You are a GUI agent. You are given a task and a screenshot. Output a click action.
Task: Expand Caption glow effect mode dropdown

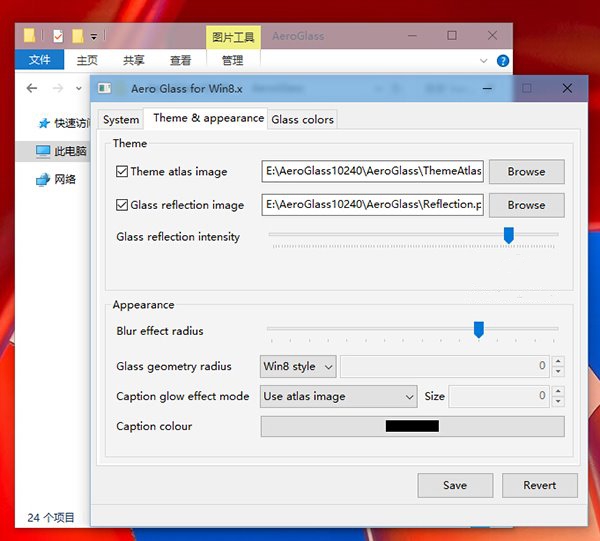pos(338,397)
